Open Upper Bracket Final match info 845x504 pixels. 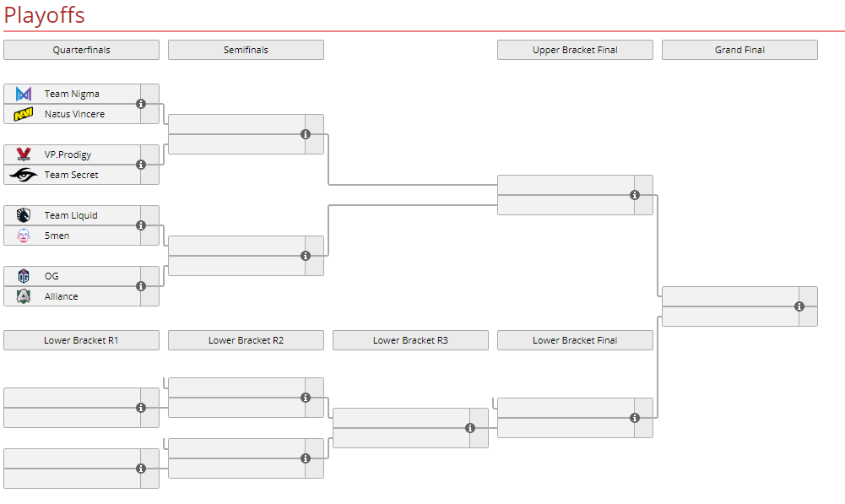(635, 195)
